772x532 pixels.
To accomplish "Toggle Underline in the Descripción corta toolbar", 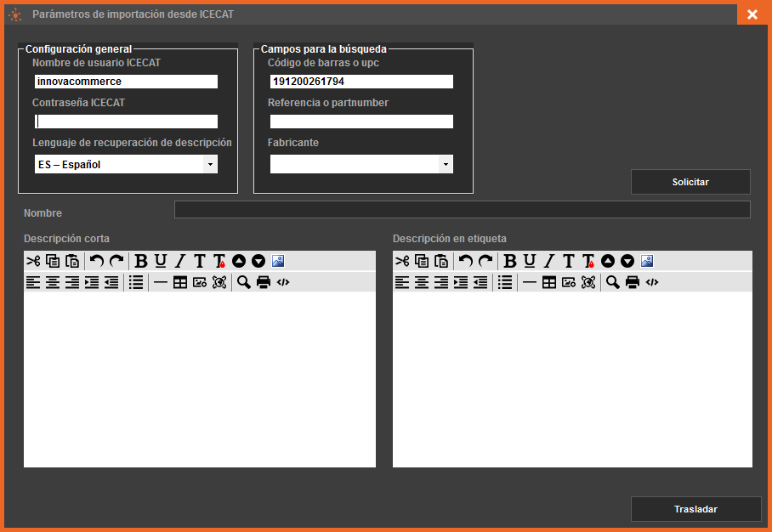I will click(x=161, y=261).
